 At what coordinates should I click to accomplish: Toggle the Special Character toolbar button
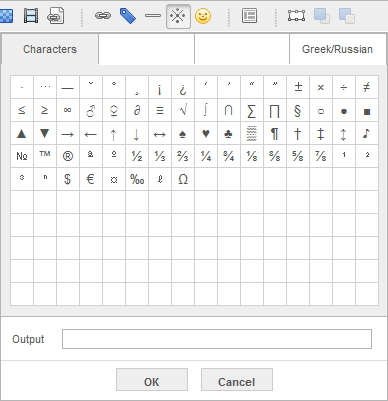[178, 16]
